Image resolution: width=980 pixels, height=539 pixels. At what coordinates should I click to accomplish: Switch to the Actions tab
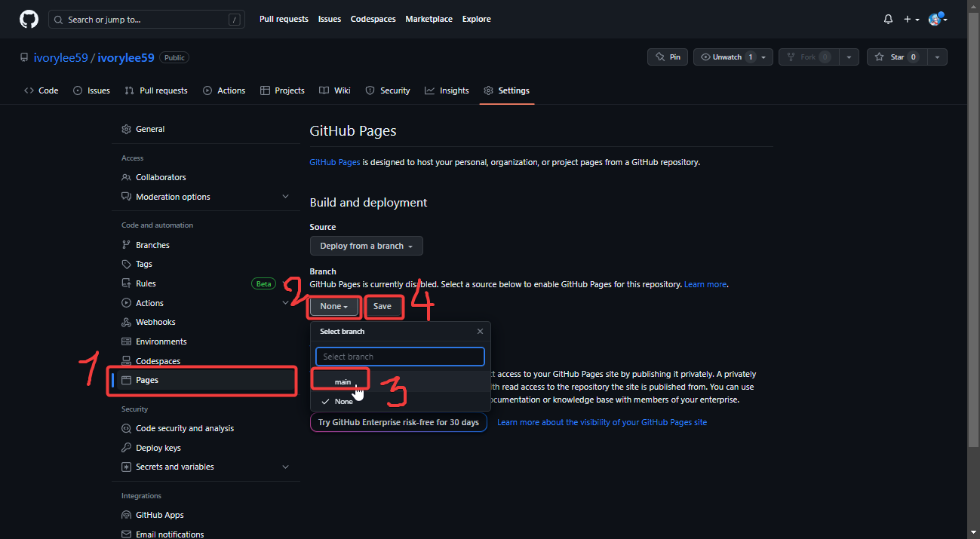click(x=224, y=90)
